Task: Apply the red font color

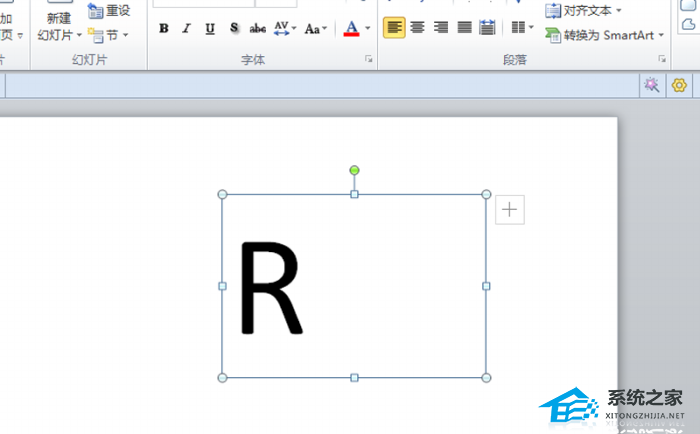Action: 351,28
